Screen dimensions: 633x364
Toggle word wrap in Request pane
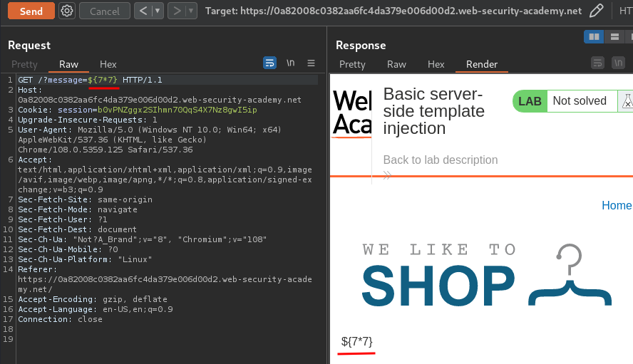click(269, 63)
